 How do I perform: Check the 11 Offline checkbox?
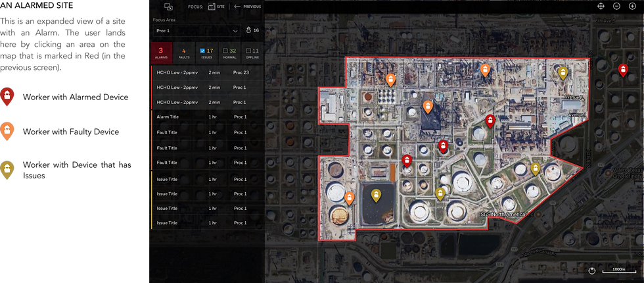coord(248,51)
